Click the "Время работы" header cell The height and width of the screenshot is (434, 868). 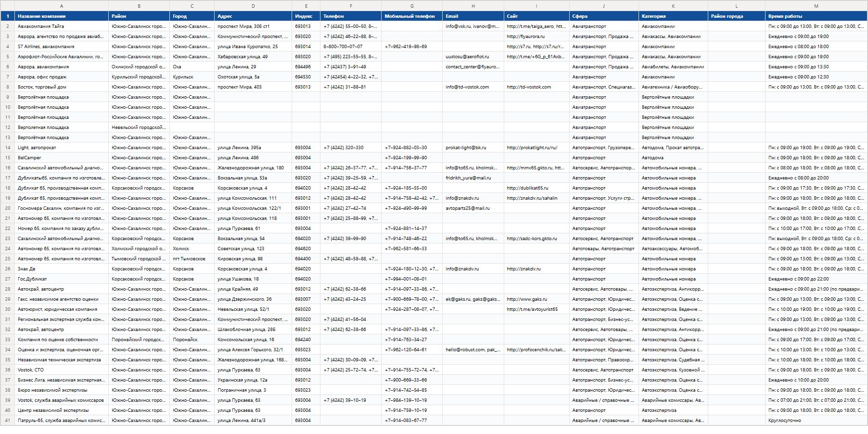[x=816, y=16]
